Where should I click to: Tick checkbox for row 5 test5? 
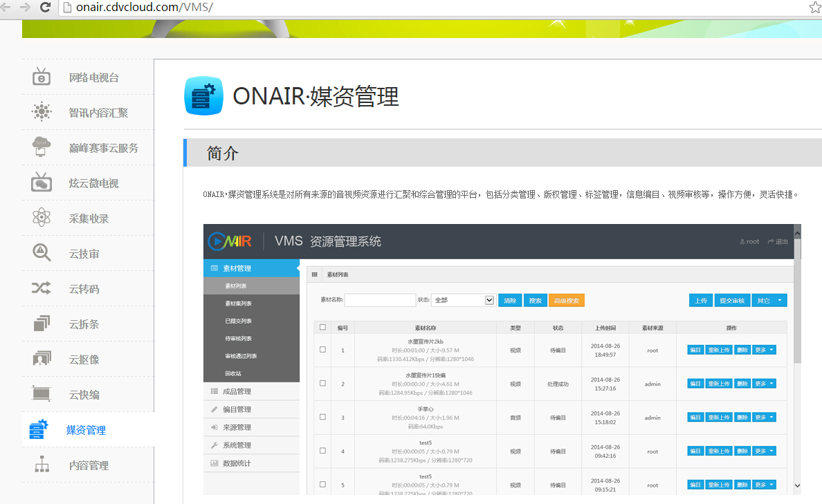click(x=323, y=485)
